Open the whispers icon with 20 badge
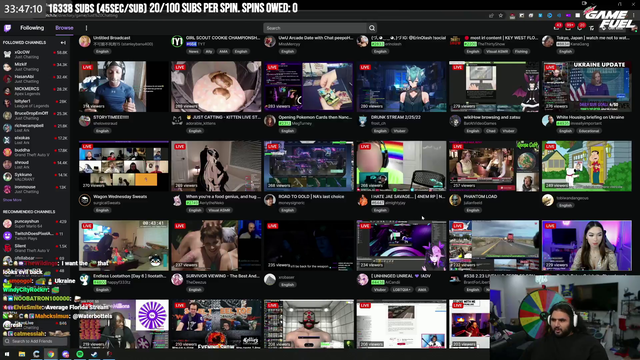640x360 pixels. pyautogui.click(x=580, y=28)
